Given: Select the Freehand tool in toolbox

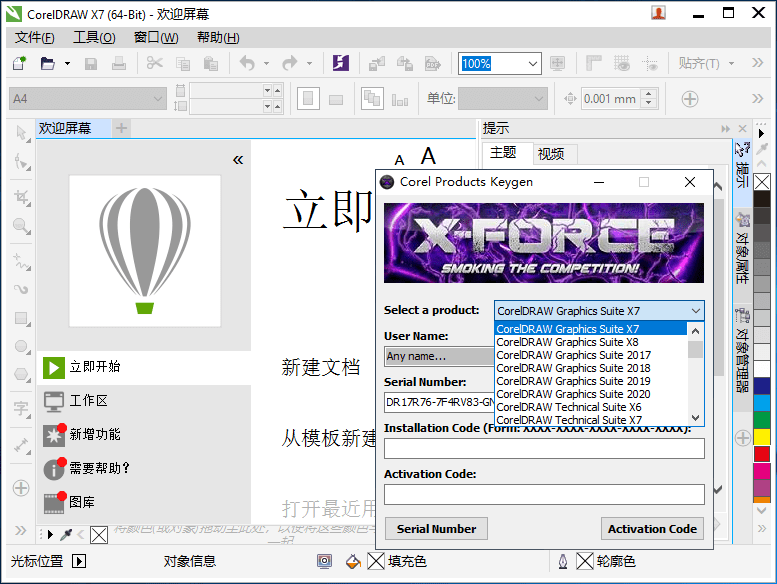Looking at the screenshot, I should 21,261.
